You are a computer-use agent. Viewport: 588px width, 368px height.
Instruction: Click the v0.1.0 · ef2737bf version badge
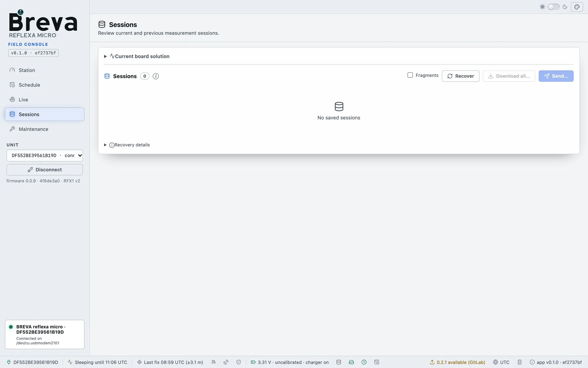[34, 53]
